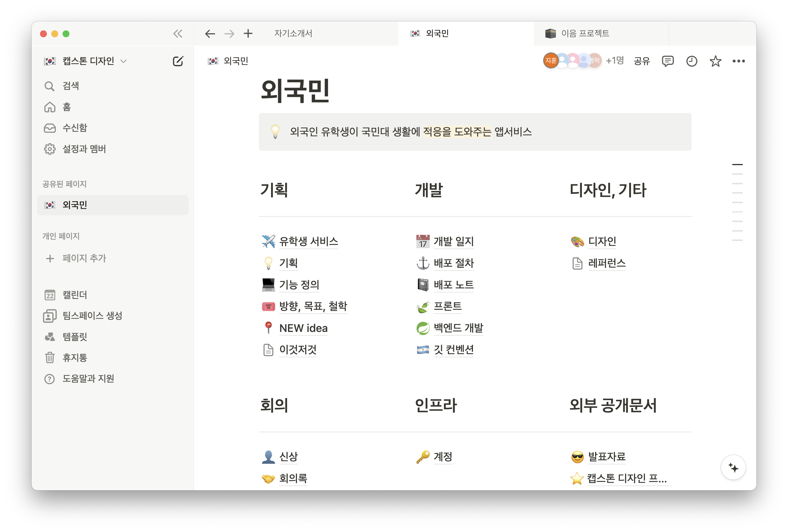Open 도움말과 지원 help
Screen dimensions: 788x532
pyautogui.click(x=113, y=378)
